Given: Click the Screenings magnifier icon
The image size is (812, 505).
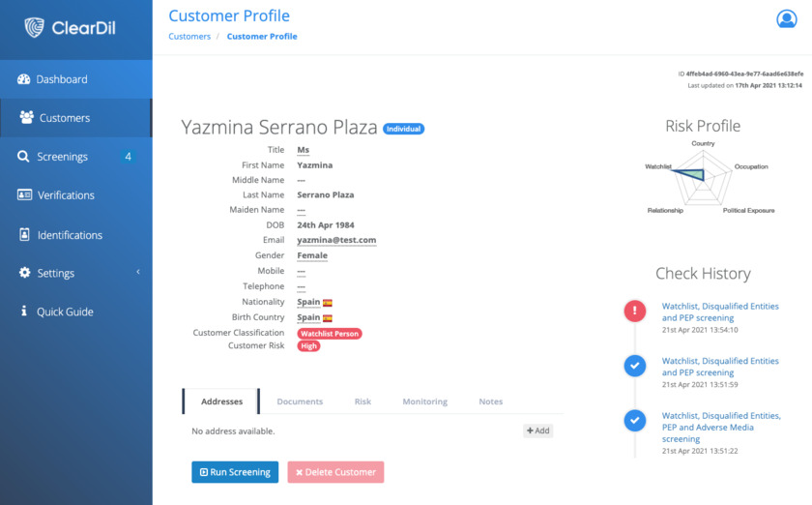Looking at the screenshot, I should click(23, 157).
